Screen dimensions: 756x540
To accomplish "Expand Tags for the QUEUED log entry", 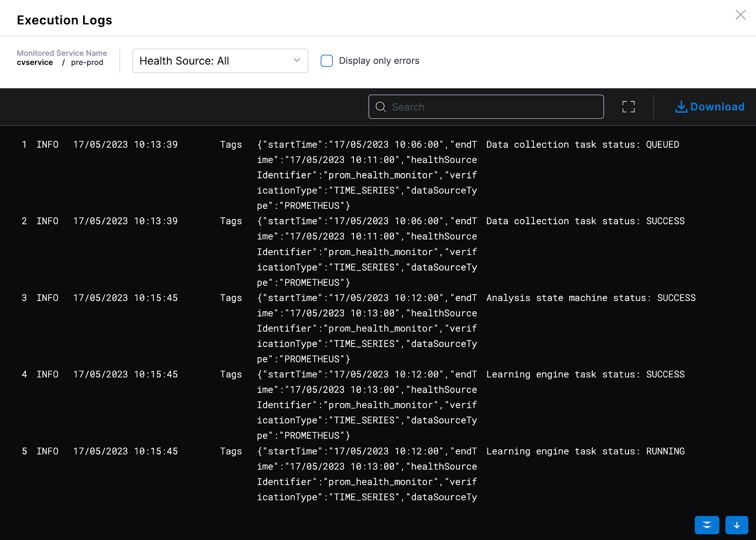I will coord(231,145).
